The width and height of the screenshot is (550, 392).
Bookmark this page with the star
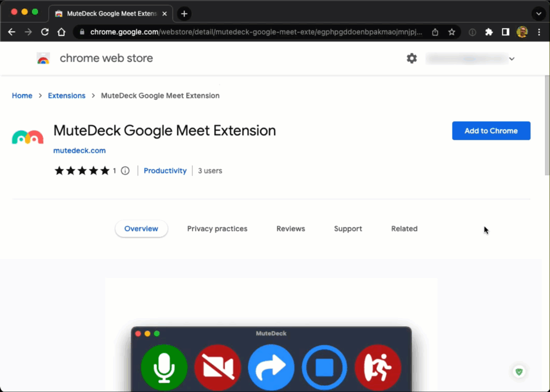[x=452, y=32]
